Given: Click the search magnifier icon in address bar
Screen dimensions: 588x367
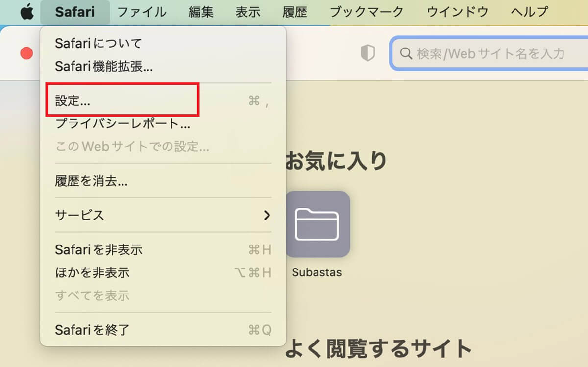Looking at the screenshot, I should tap(406, 53).
